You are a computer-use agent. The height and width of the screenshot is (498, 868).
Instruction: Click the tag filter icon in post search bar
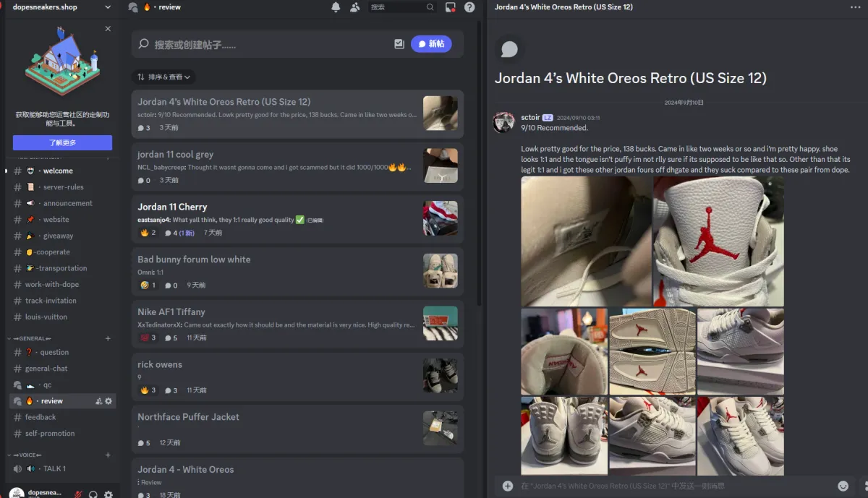pos(399,44)
